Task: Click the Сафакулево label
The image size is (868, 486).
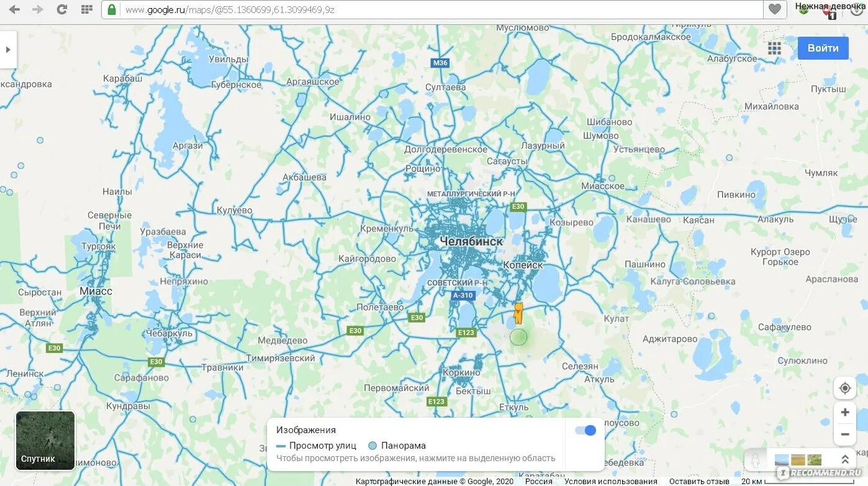Action: [785, 327]
